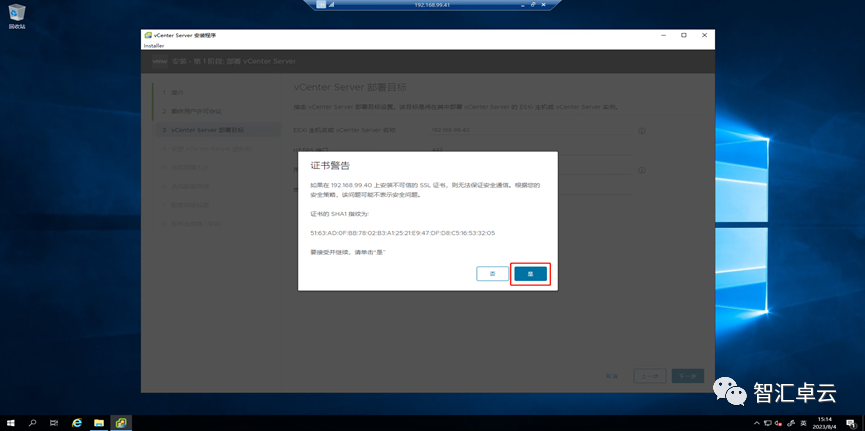
Task: Click the 上一步 back button
Action: (x=650, y=376)
